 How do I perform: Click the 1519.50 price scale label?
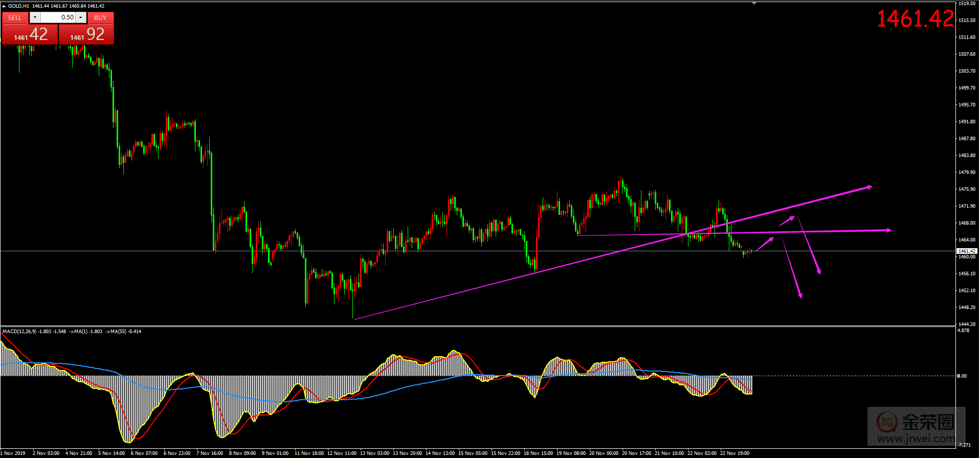point(967,4)
